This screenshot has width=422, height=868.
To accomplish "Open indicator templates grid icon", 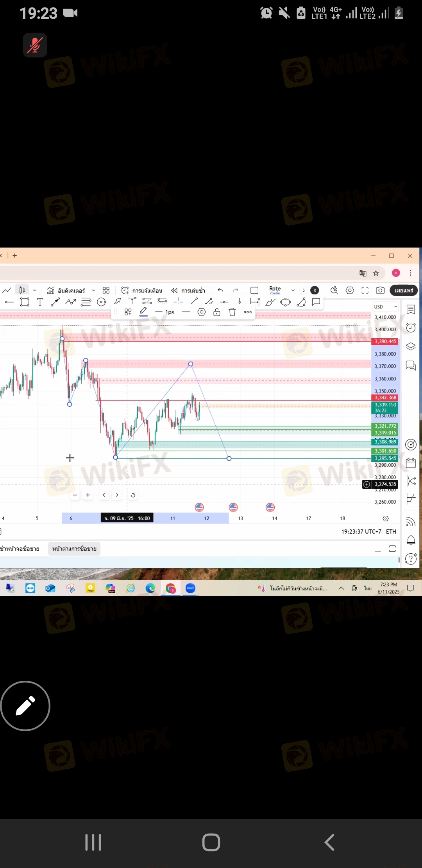I will click(x=106, y=290).
